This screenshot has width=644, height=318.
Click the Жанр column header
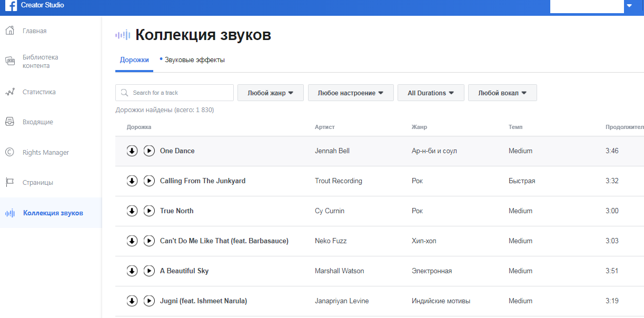(x=419, y=127)
